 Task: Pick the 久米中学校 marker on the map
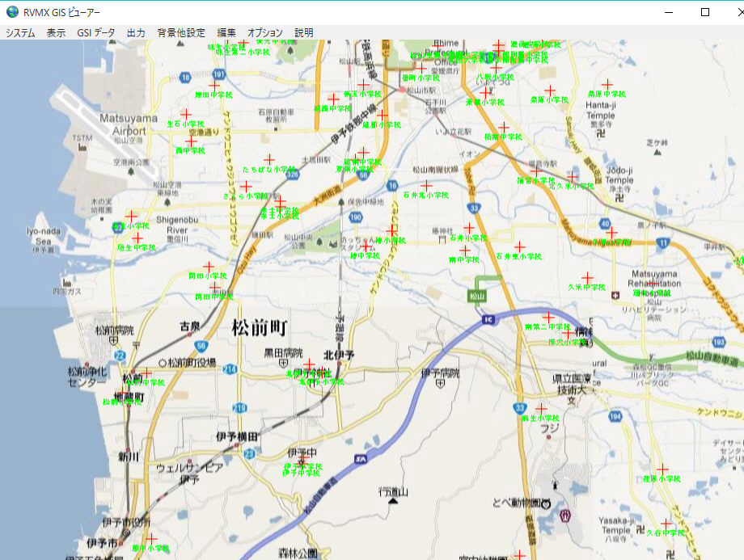coord(587,278)
